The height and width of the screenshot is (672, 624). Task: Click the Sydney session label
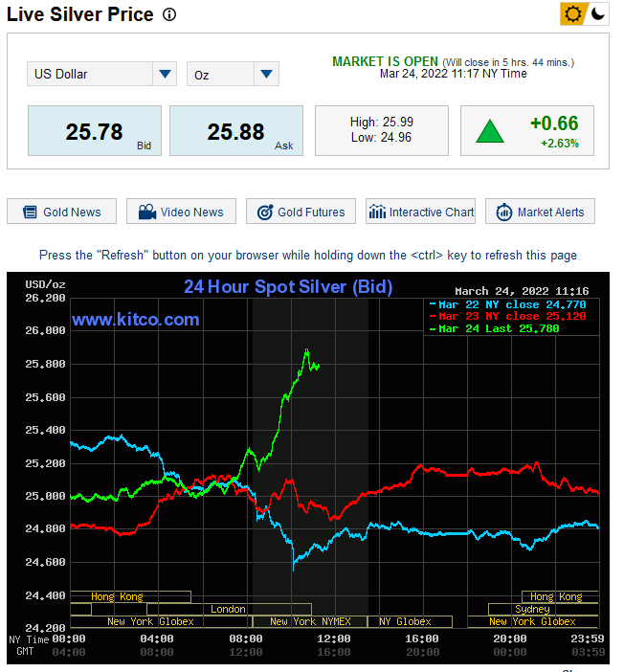coord(532,609)
